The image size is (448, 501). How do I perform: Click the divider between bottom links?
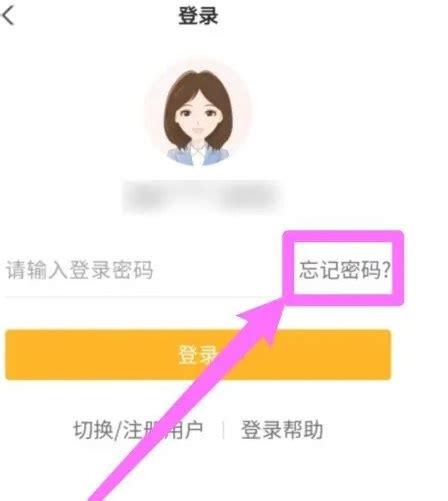(x=223, y=430)
